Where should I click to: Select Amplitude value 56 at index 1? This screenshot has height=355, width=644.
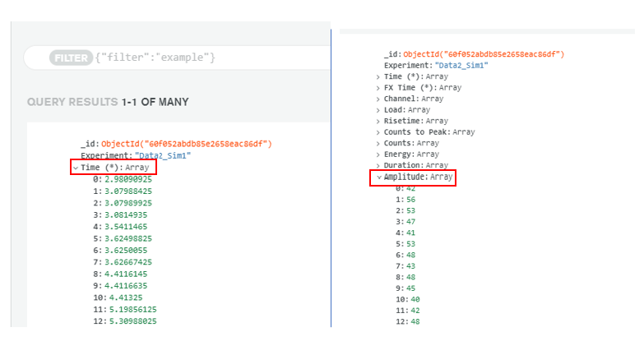411,199
